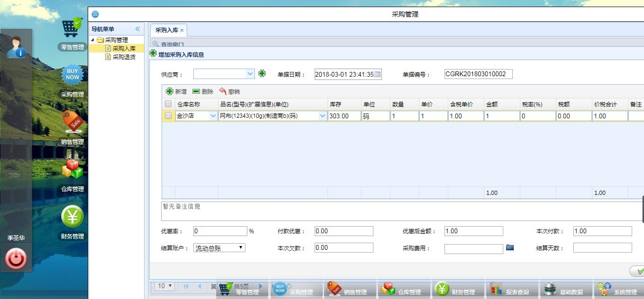644x299 pixels.
Task: Go to the previous page in pagination
Action: (200, 286)
